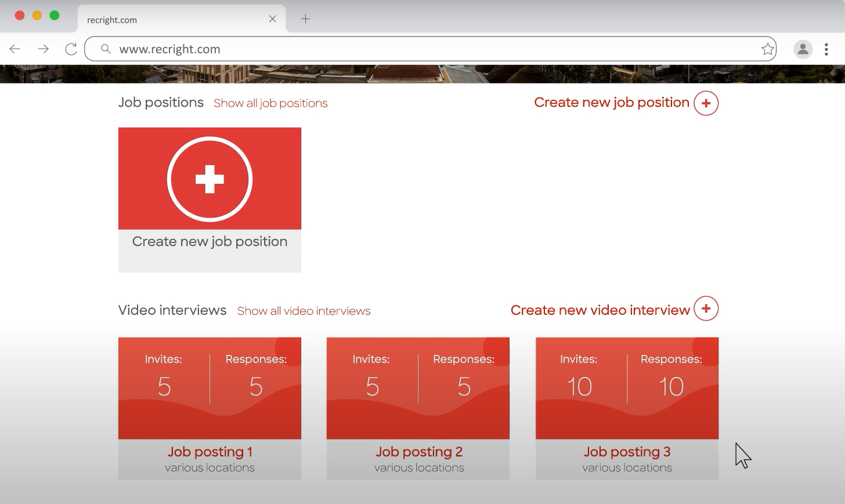Bookmark this page with the star icon
845x504 pixels.
(x=768, y=49)
